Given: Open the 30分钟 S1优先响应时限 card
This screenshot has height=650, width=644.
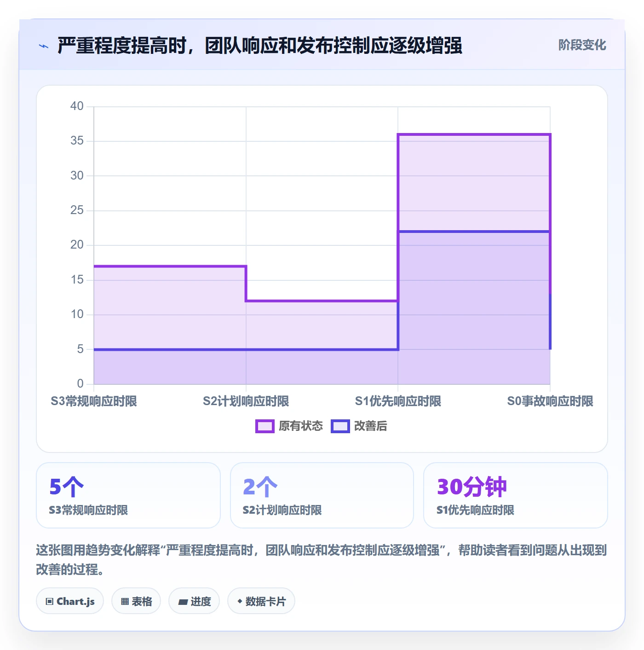Looking at the screenshot, I should point(516,495).
